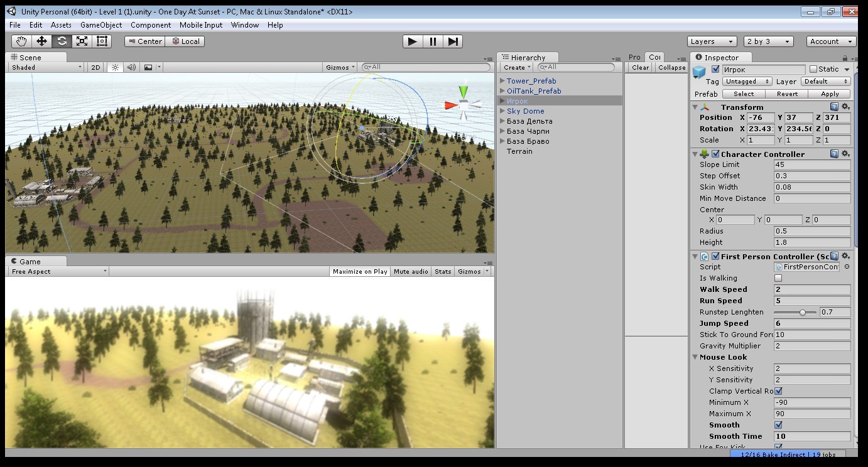Screen dimensions: 868x467
Task: Open the GameObject menu
Action: coord(101,25)
